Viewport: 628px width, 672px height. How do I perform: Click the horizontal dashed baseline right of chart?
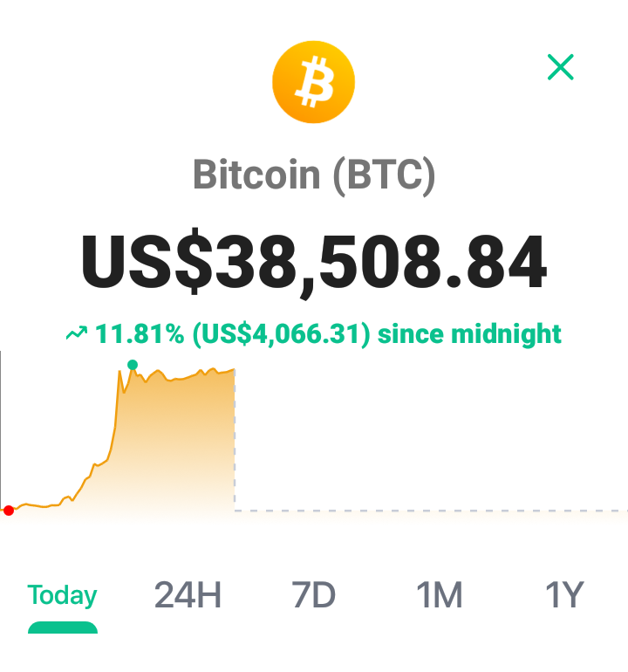pos(431,511)
